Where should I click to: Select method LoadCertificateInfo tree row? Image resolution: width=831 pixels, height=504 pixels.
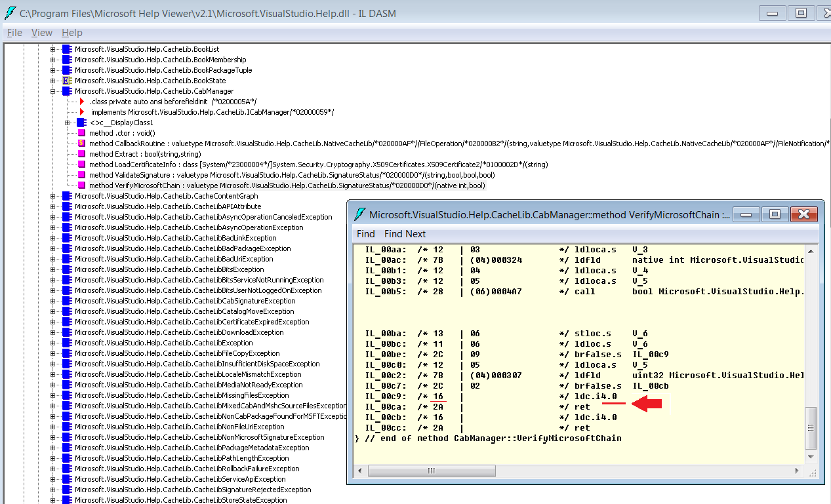[x=318, y=165]
